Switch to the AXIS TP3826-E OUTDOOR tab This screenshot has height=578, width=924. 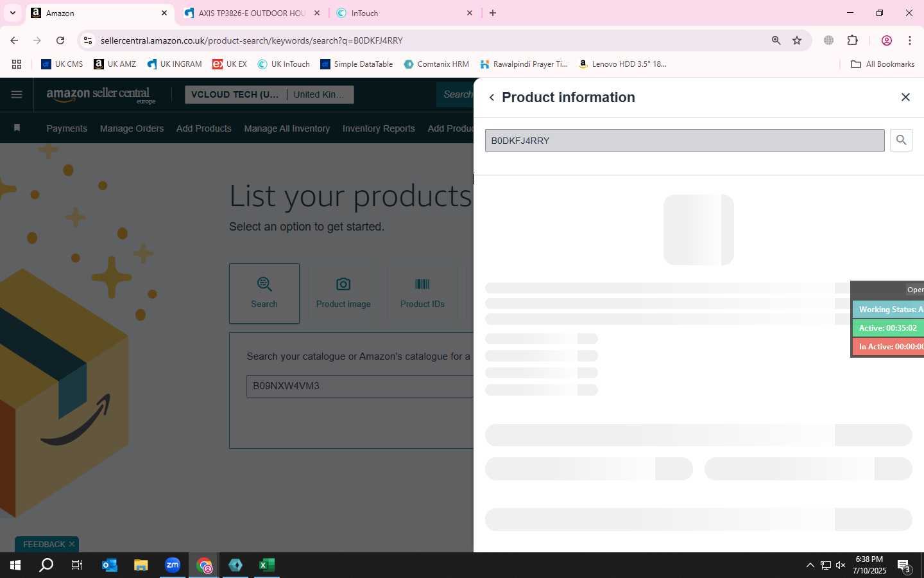point(252,13)
